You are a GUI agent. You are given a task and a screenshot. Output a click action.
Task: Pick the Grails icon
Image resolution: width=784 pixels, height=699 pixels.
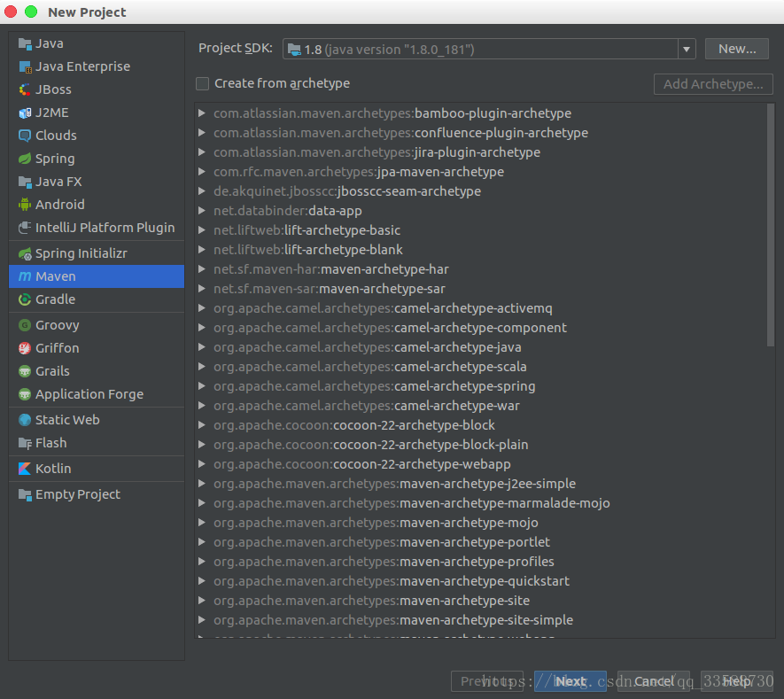pyautogui.click(x=25, y=371)
